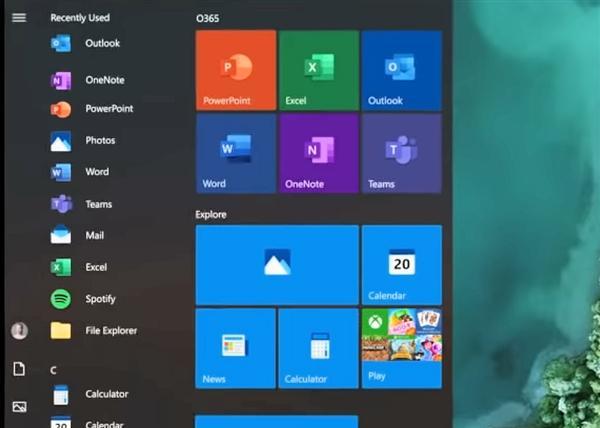Image resolution: width=600 pixels, height=428 pixels.
Task: Open Pictures icon in left rail
Action: click(x=19, y=406)
